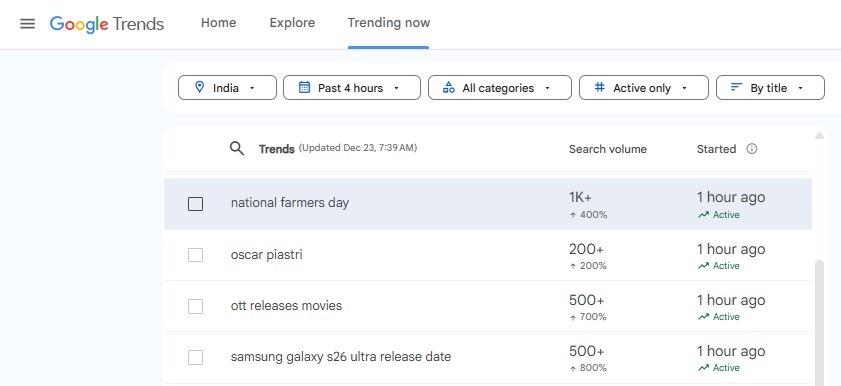Screen dimensions: 841x386
Task: Click the Active trend icon for oscar piastri
Action: tap(703, 266)
